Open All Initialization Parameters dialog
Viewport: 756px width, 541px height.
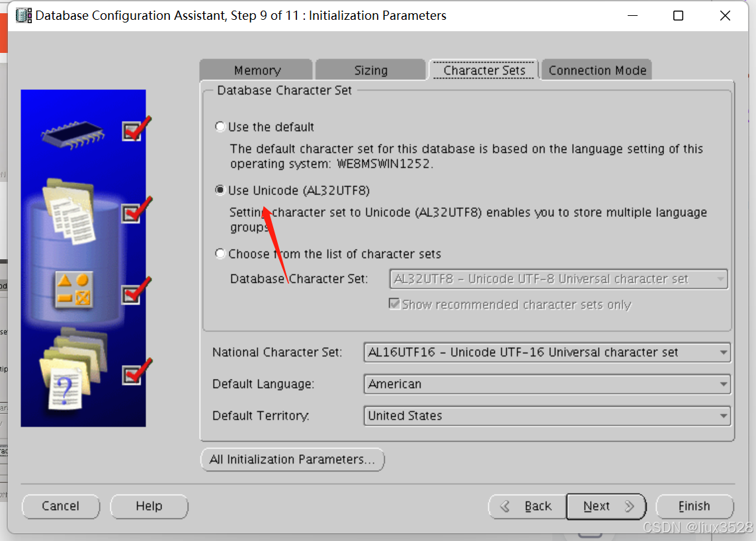(292, 459)
